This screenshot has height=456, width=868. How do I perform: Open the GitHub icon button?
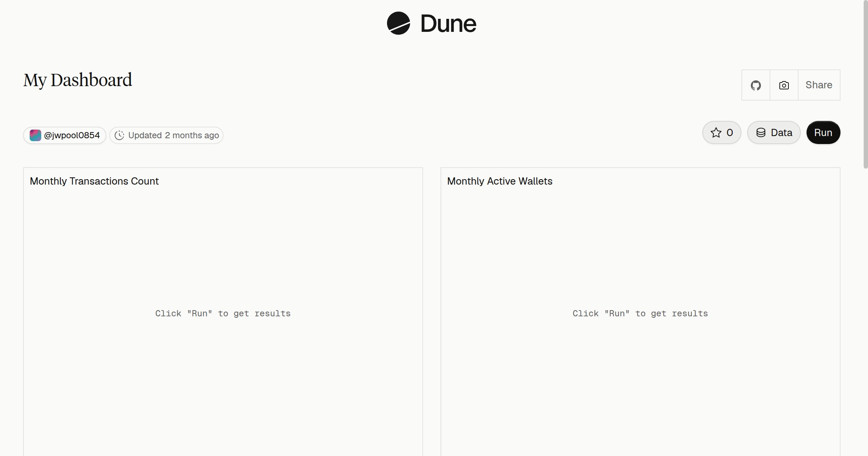(756, 85)
